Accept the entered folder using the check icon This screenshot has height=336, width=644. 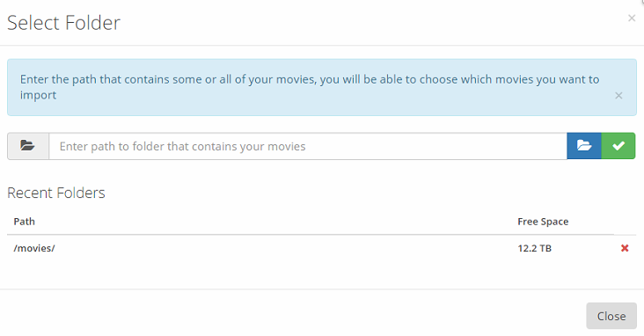pos(618,146)
